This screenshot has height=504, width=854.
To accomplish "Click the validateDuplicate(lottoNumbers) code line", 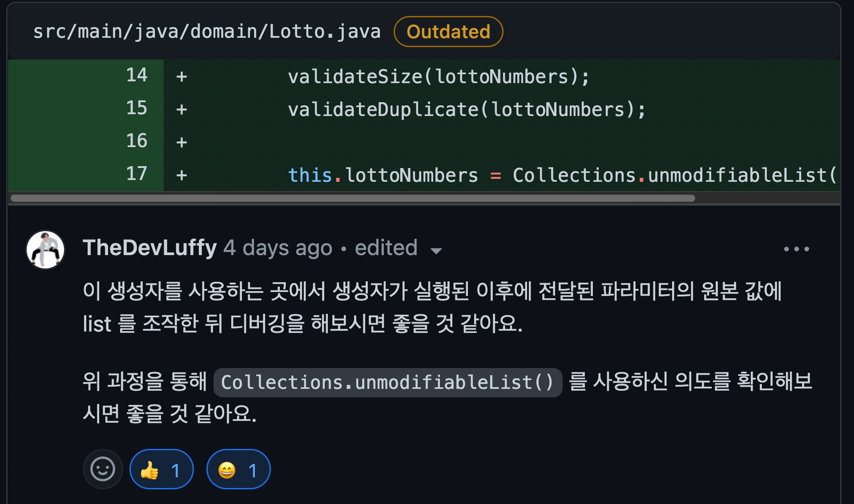I will [x=466, y=109].
